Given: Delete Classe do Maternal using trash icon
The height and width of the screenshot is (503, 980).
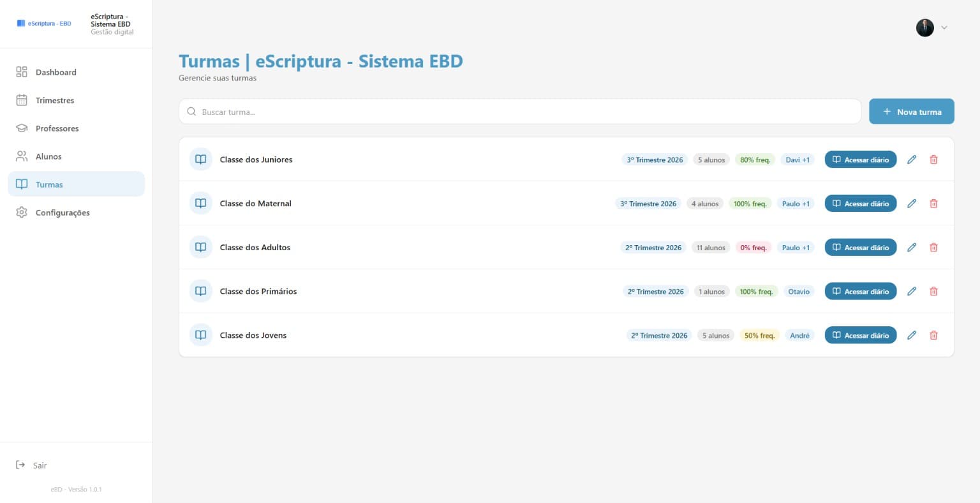Looking at the screenshot, I should [933, 204].
